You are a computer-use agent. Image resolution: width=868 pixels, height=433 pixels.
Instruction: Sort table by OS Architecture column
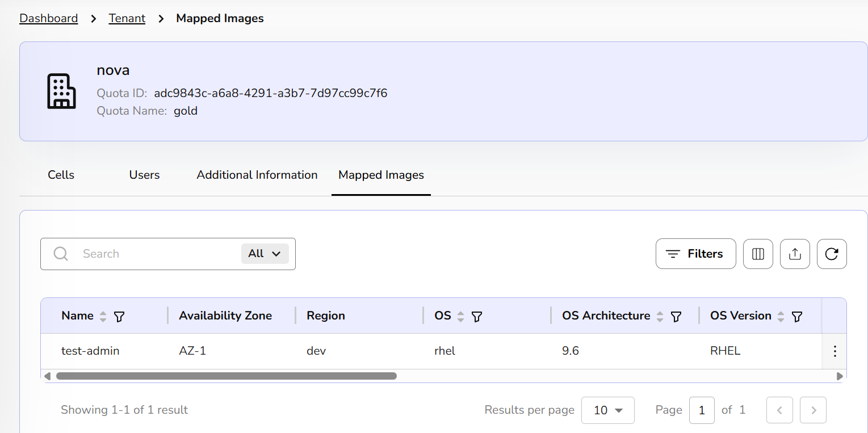point(660,317)
